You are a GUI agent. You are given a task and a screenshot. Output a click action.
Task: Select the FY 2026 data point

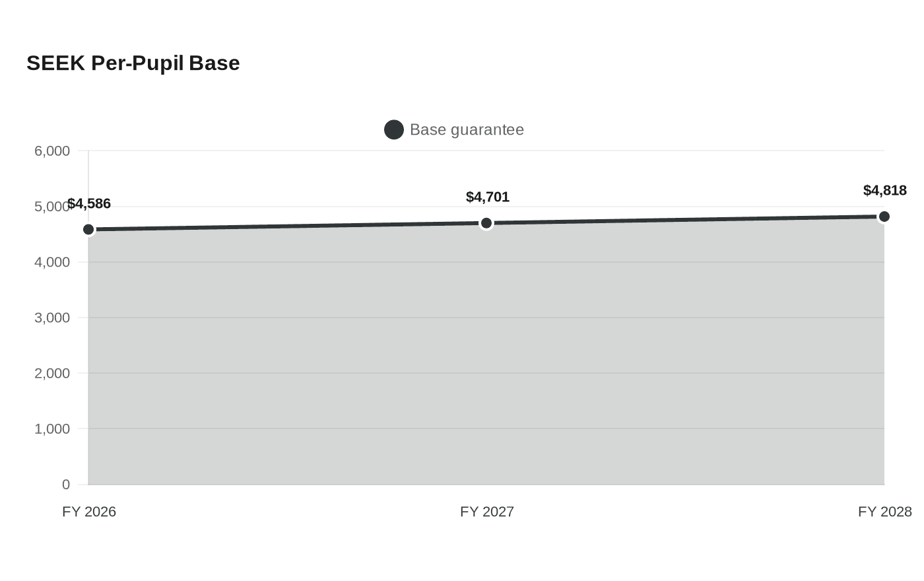88,230
